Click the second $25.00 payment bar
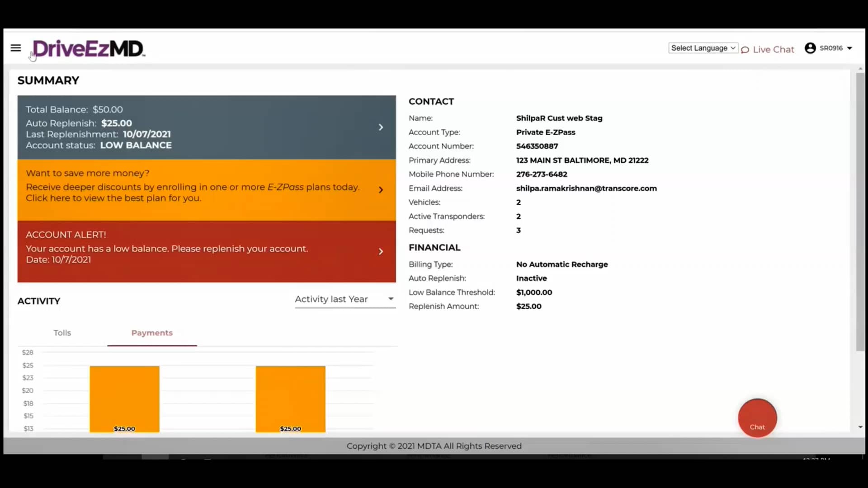 [290, 399]
